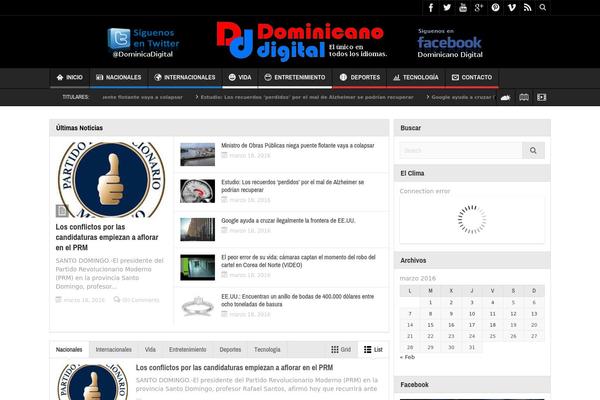The image size is (600, 400).
Task: Open the YouTube icon in top bar
Action: [x=463, y=8]
